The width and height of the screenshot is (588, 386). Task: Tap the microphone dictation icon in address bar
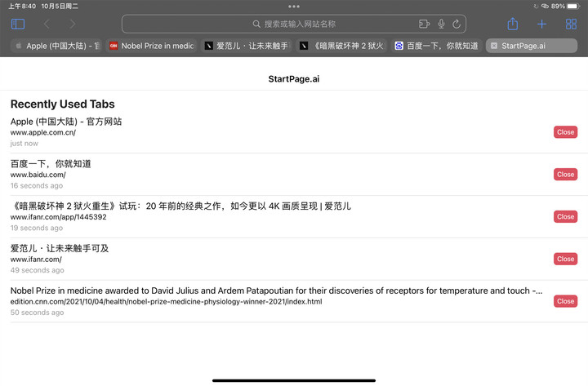click(441, 24)
